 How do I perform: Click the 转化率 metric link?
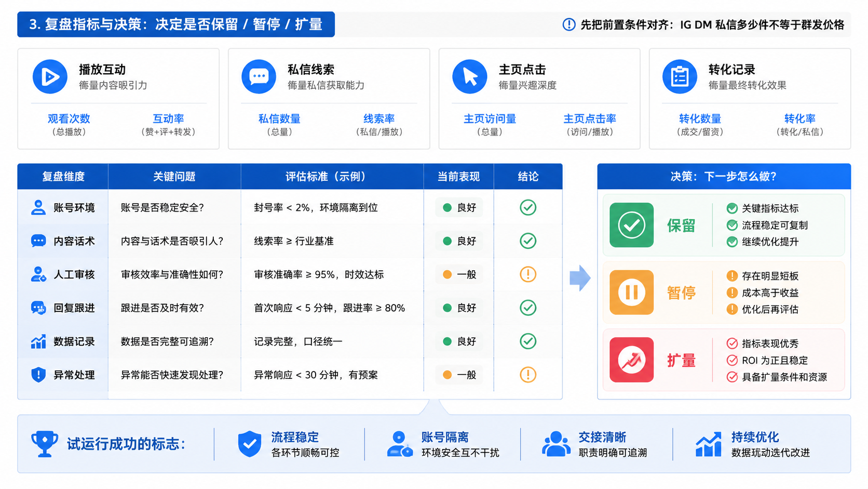(x=799, y=118)
